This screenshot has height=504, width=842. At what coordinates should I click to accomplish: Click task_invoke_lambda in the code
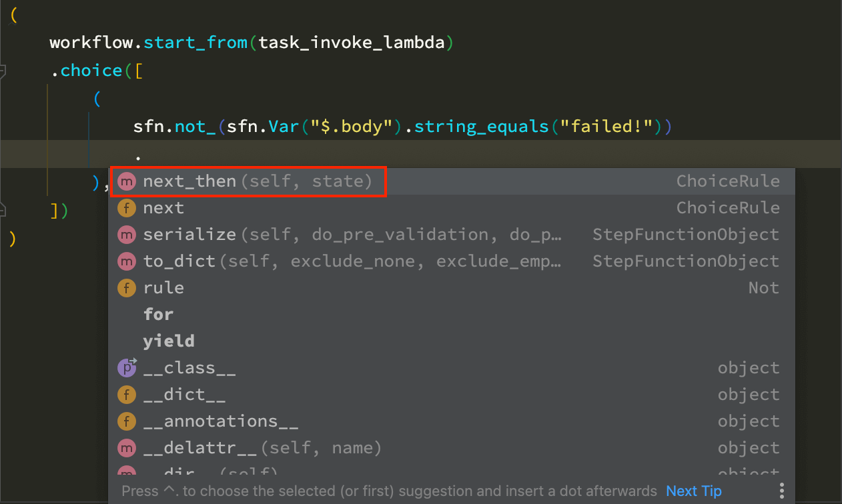tap(352, 44)
